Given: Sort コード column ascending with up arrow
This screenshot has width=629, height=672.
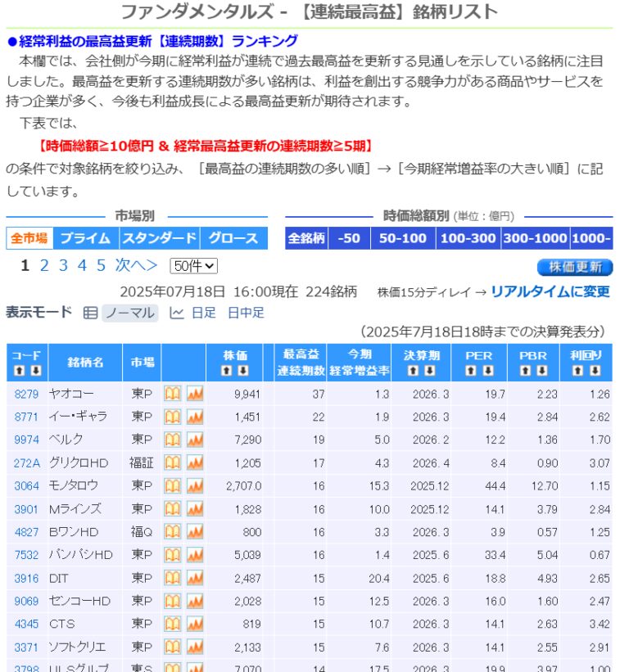Looking at the screenshot, I should click(x=20, y=371).
